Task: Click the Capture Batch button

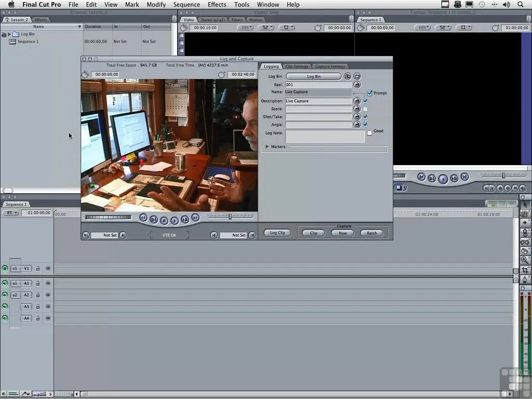Action: (371, 233)
